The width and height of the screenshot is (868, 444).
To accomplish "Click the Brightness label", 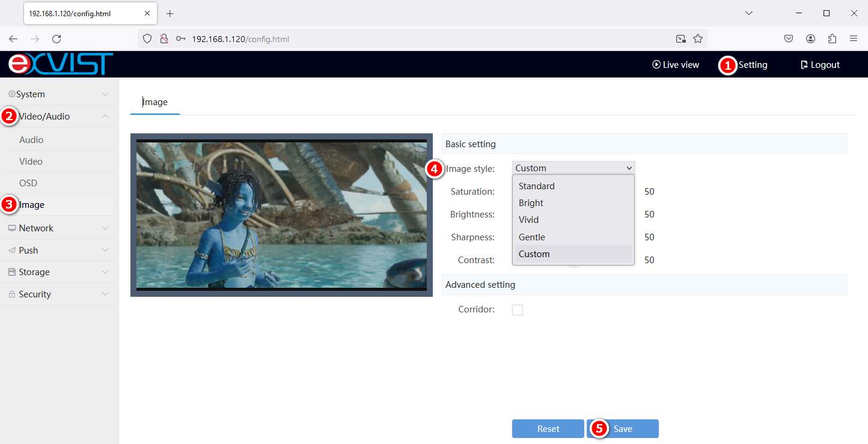I will click(x=472, y=214).
